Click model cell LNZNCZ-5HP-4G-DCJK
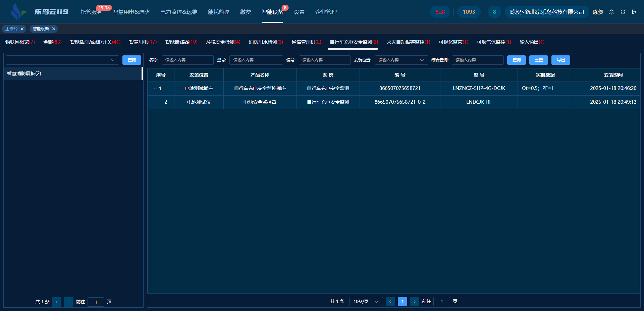Screen dimensions: 644x311 [x=479, y=89]
